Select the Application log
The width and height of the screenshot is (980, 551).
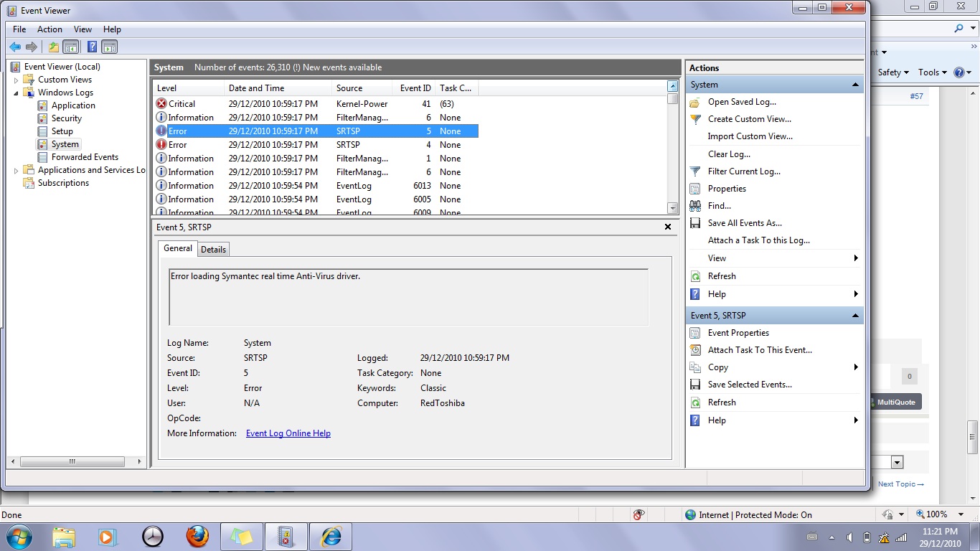73,105
